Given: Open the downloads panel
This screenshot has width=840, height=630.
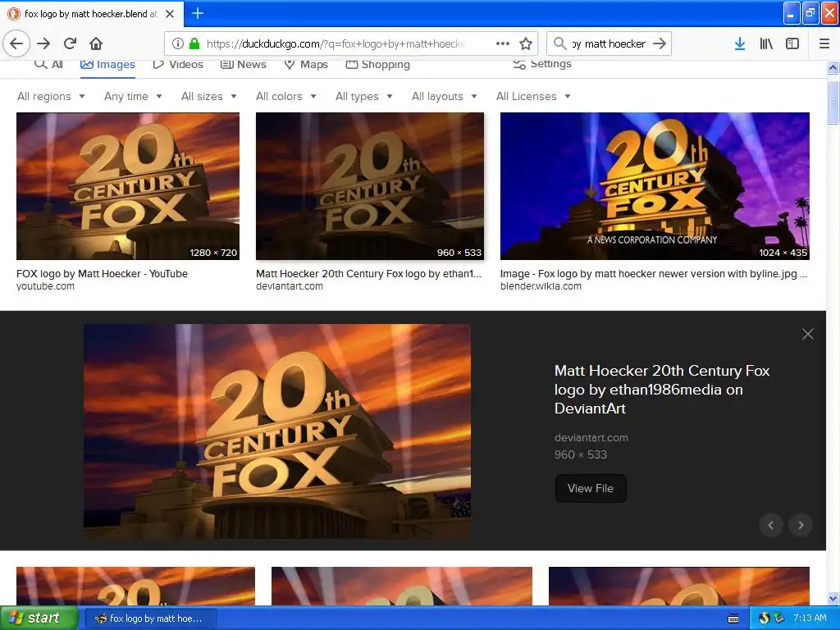Looking at the screenshot, I should [x=740, y=43].
